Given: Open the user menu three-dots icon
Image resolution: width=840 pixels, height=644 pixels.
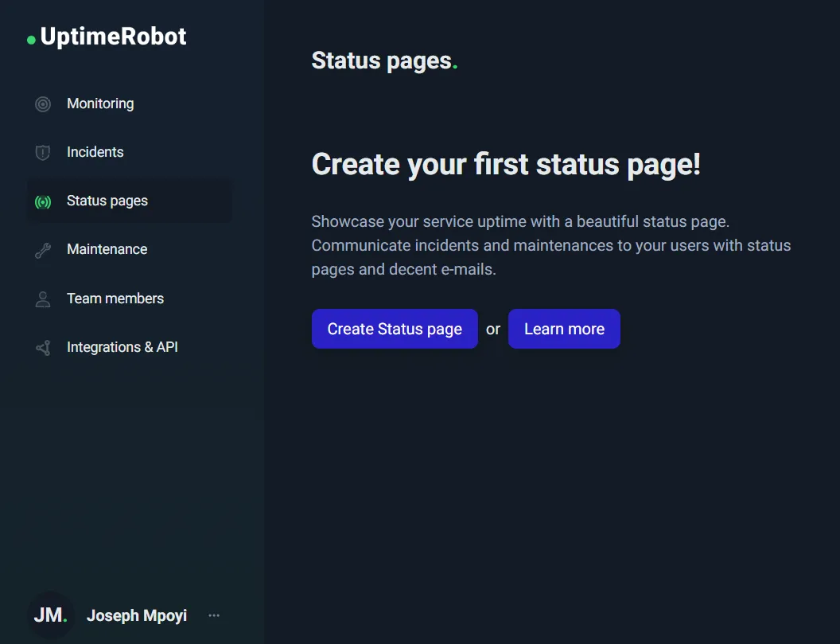Looking at the screenshot, I should pyautogui.click(x=214, y=615).
